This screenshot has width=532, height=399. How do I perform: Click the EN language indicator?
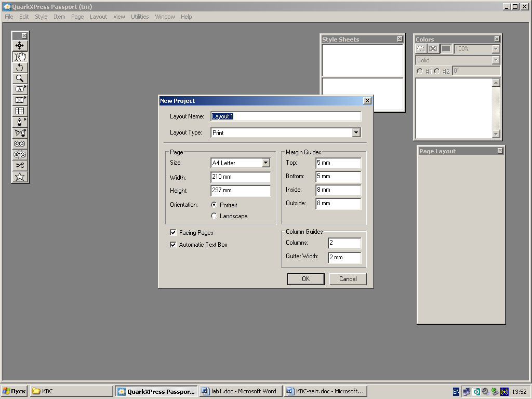coord(456,392)
